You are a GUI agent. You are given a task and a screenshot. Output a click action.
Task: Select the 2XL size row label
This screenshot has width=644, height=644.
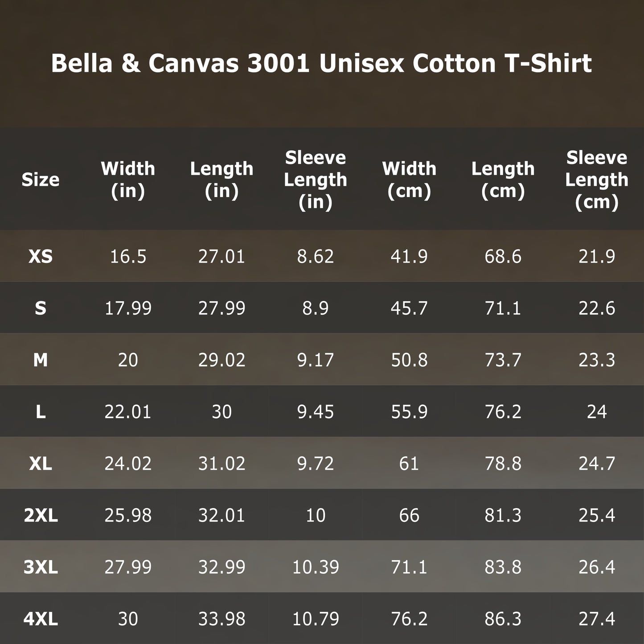[41, 515]
